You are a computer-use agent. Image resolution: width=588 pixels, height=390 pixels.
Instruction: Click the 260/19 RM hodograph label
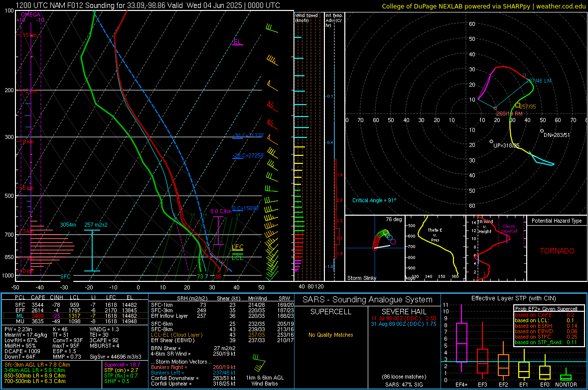click(509, 114)
